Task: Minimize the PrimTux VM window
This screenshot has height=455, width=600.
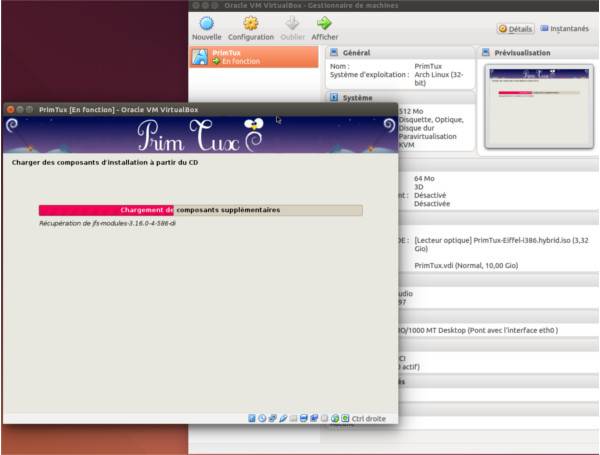Action: click(20, 109)
